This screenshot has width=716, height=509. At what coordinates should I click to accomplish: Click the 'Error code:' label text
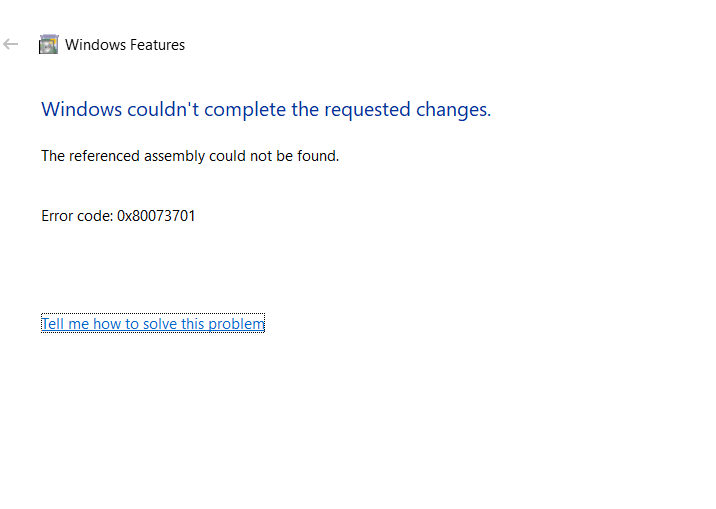pyautogui.click(x=77, y=215)
